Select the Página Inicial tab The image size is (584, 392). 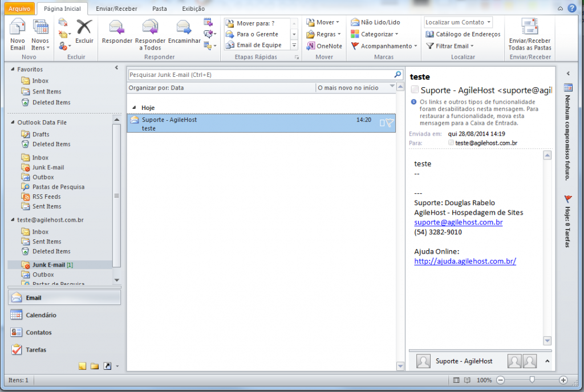(62, 9)
